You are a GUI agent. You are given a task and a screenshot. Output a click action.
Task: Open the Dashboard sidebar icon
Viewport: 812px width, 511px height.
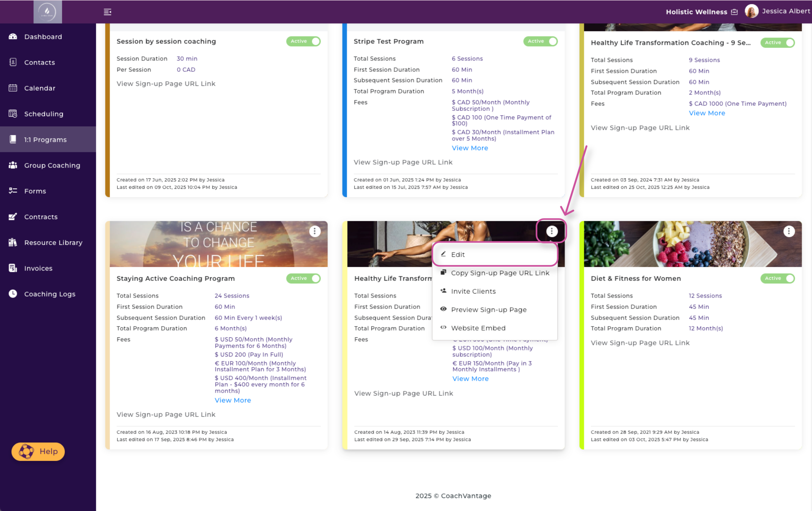(x=13, y=36)
